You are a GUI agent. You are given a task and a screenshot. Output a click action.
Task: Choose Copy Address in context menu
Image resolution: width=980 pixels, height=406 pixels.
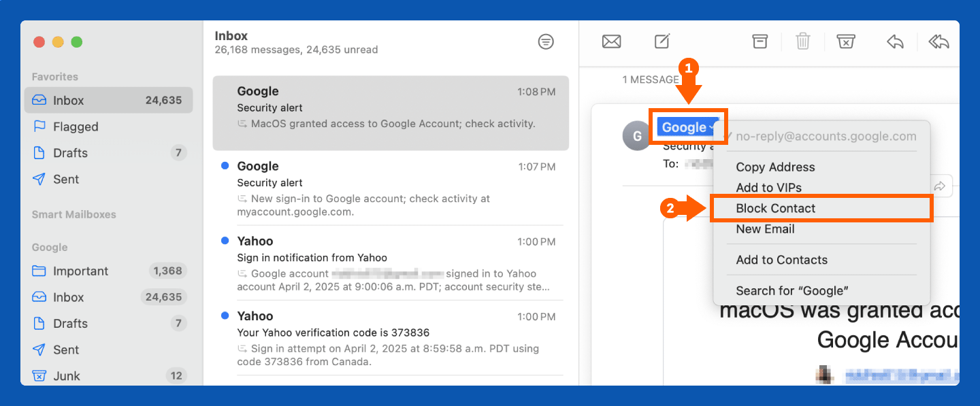(775, 167)
